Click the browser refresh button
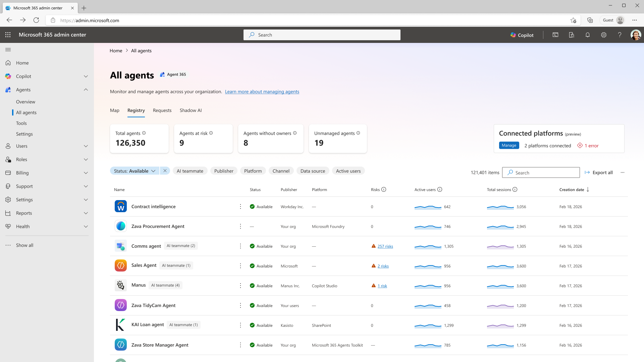This screenshot has height=362, width=644. [36, 20]
